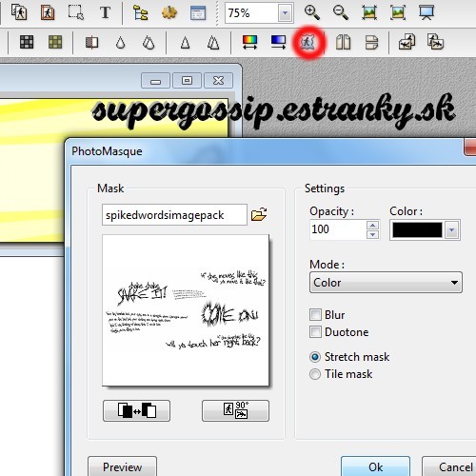Screen dimensions: 476x476
Task: Click the mask file name field
Action: click(174, 215)
